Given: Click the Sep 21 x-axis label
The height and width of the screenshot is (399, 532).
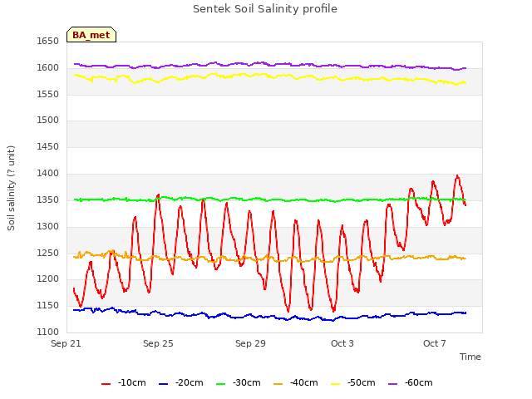Looking at the screenshot, I should click(x=66, y=343).
